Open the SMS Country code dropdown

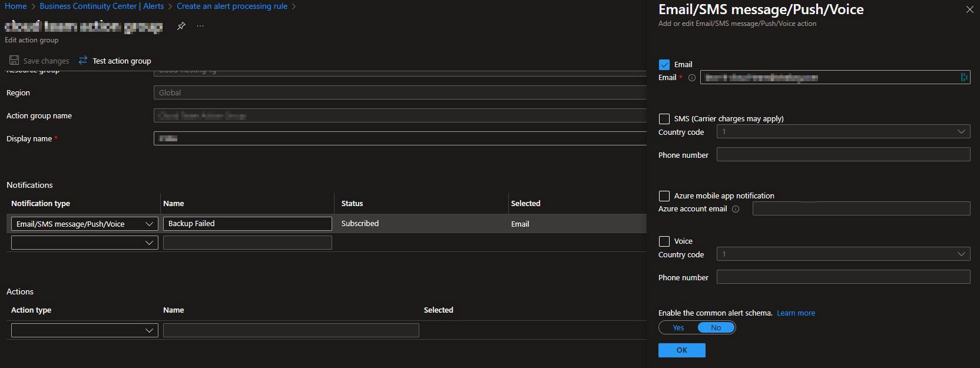tap(843, 132)
